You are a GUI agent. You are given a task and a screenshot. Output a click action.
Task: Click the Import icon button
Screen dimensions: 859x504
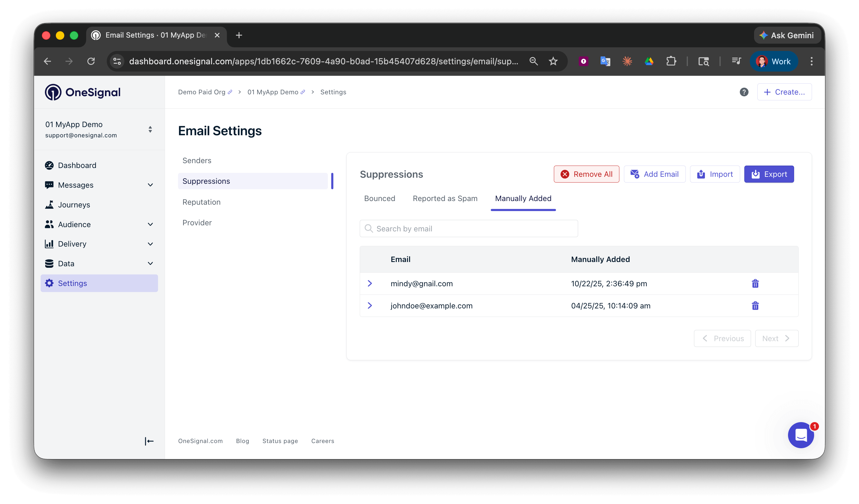point(701,174)
